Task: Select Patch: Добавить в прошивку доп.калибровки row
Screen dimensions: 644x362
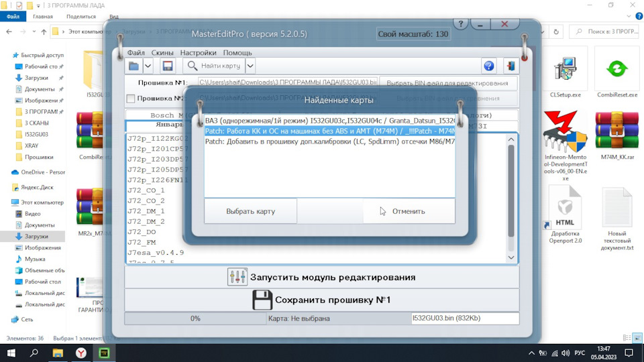Action: click(330, 141)
